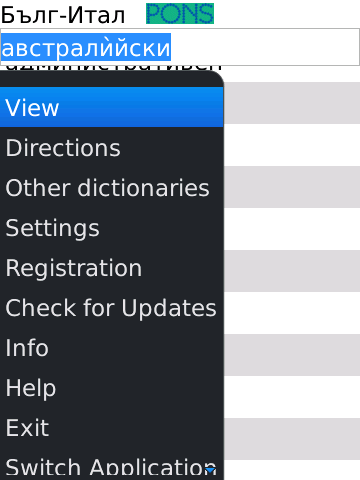
Task: Click the menu scroll-down arrow indicator
Action: tap(210, 470)
